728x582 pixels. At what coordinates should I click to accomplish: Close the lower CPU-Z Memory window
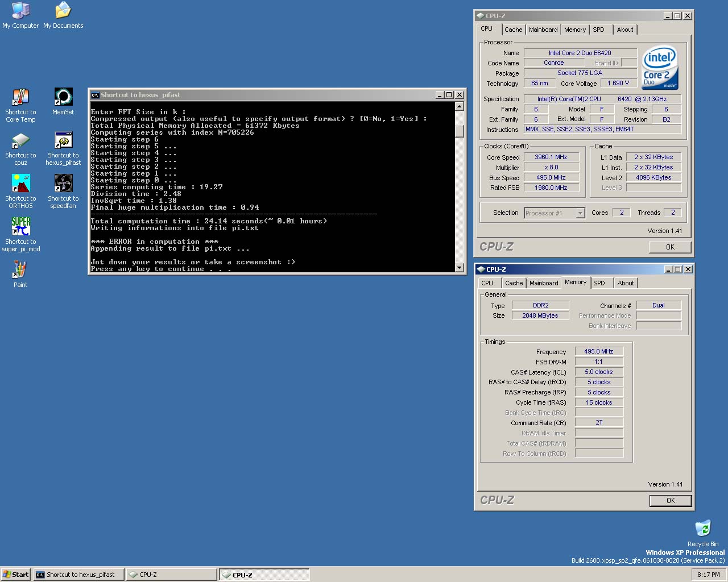pyautogui.click(x=688, y=269)
